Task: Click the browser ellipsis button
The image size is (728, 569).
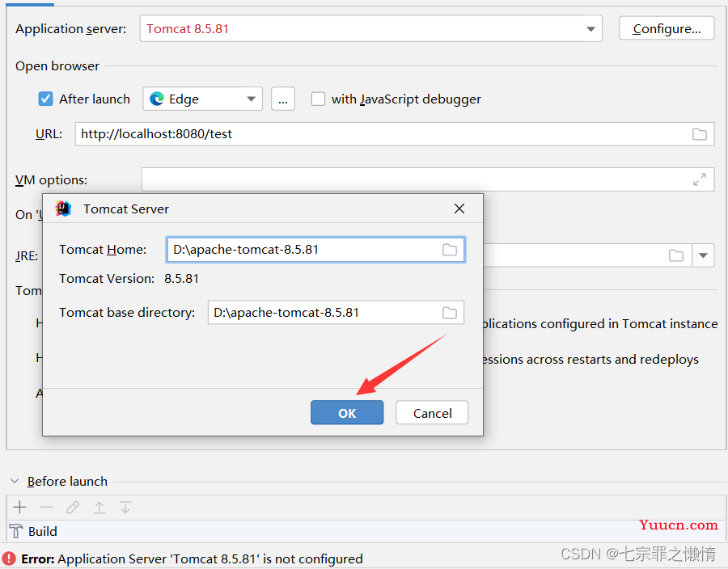Action: (283, 99)
